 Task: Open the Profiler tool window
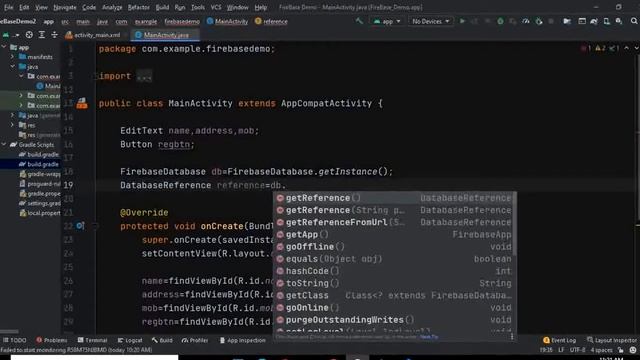(x=195, y=340)
